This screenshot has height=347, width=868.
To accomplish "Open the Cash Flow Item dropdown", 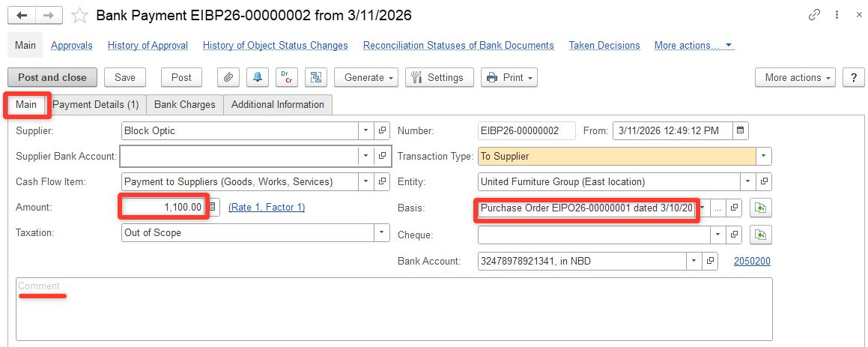I will tap(365, 181).
